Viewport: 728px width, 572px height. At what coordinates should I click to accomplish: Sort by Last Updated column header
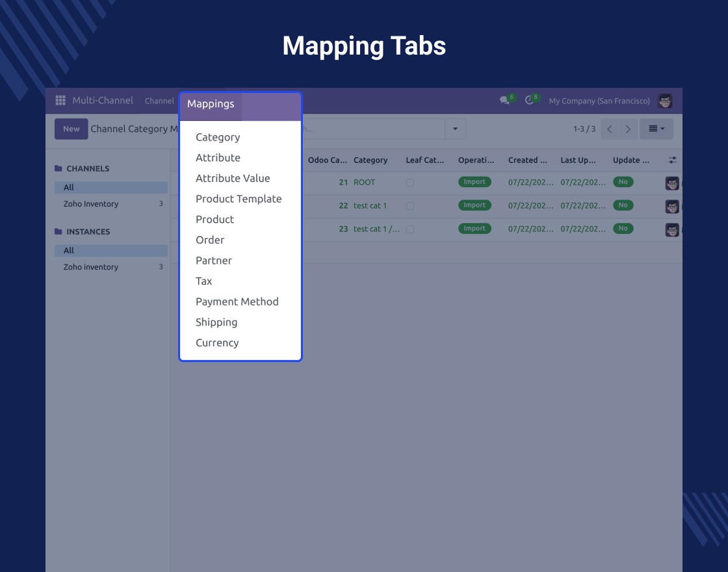click(x=578, y=160)
